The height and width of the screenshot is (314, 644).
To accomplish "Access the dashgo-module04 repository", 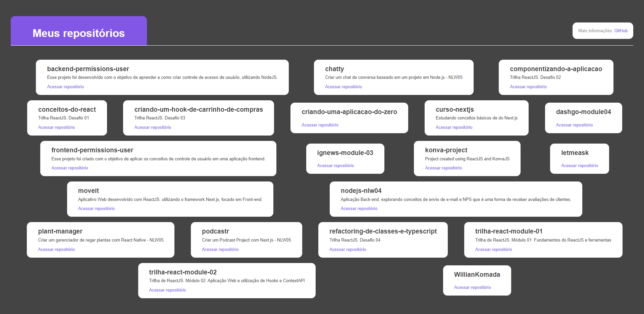I will tap(574, 125).
